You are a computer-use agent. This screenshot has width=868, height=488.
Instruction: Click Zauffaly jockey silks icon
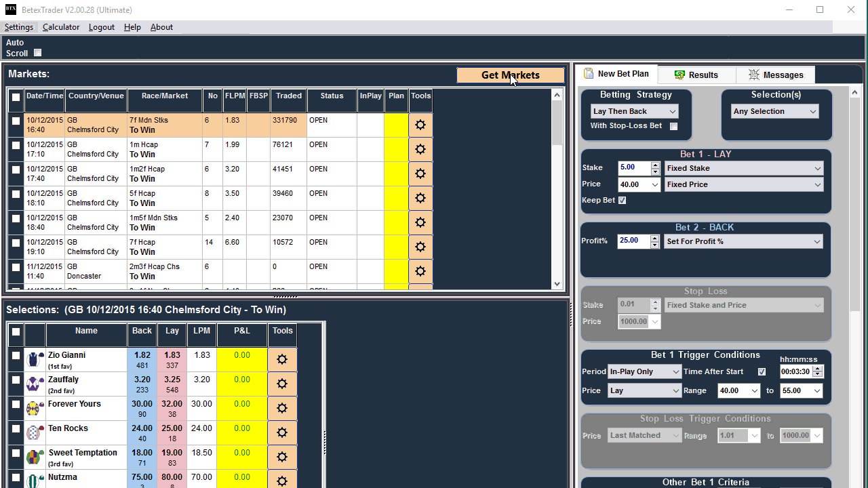coord(35,384)
